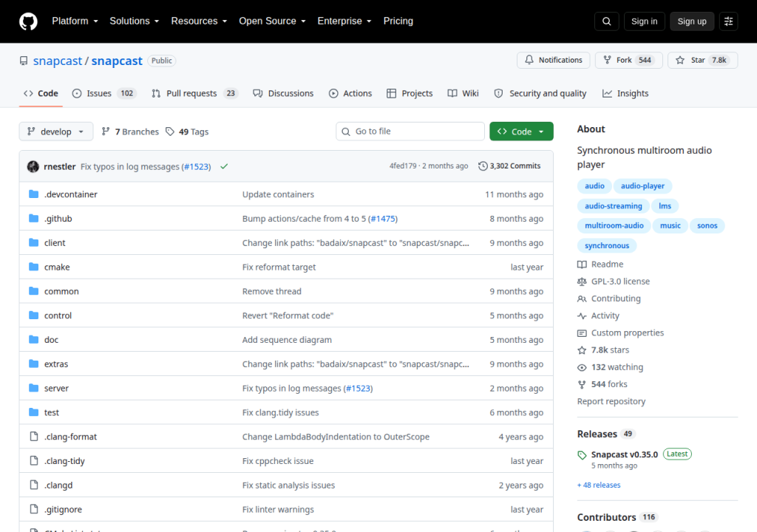Open the .clang-tidy file

(x=64, y=461)
